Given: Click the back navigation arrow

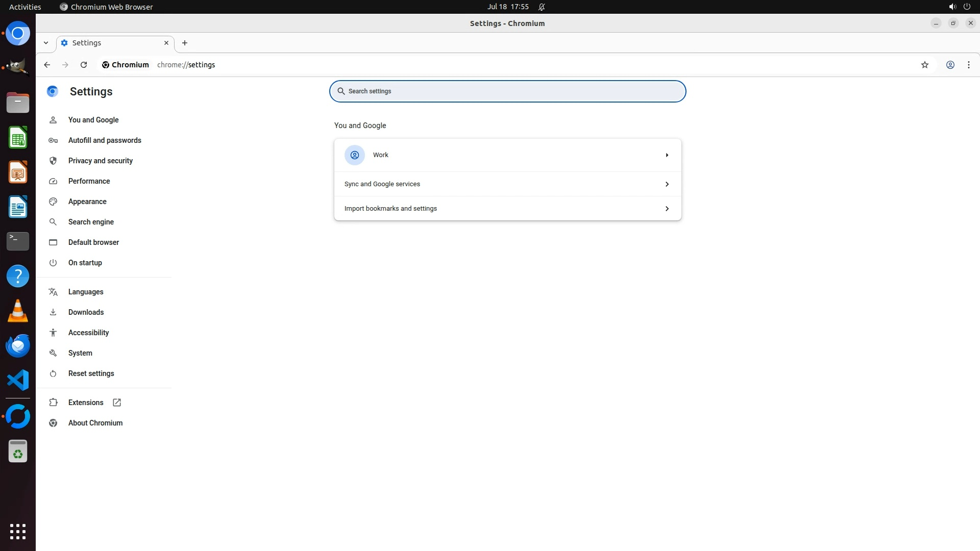Looking at the screenshot, I should point(47,65).
